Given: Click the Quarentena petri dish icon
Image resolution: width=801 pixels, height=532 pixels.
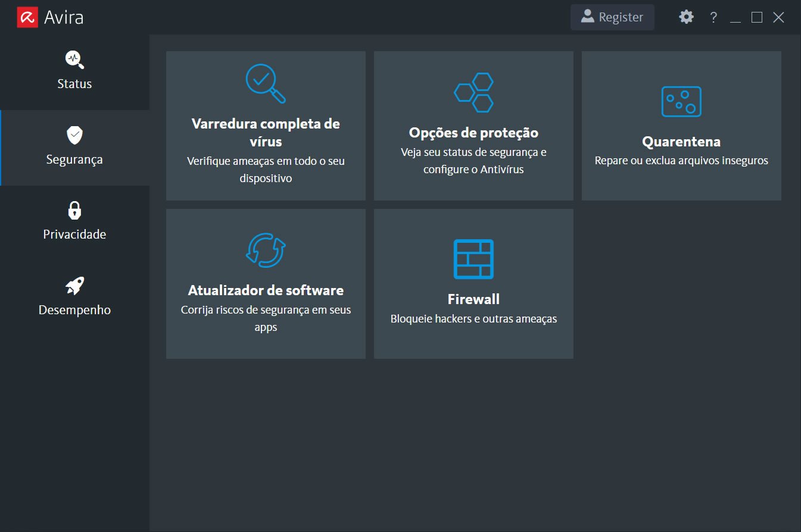Looking at the screenshot, I should click(681, 101).
